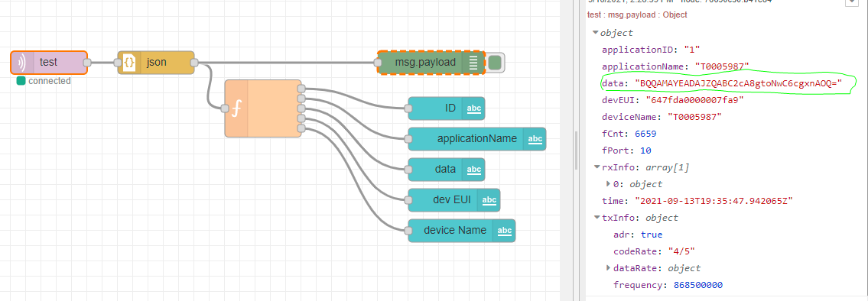This screenshot has height=301, width=868.
Task: Expand the dataRate object entry
Action: point(609,268)
